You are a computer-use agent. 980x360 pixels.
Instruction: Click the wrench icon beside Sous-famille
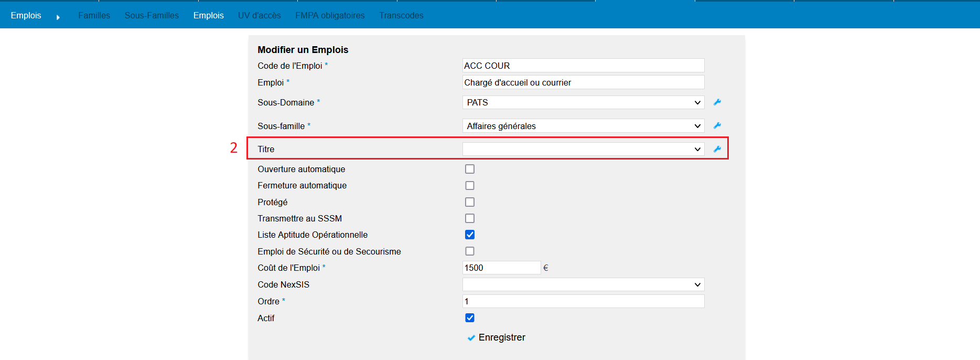(x=717, y=125)
